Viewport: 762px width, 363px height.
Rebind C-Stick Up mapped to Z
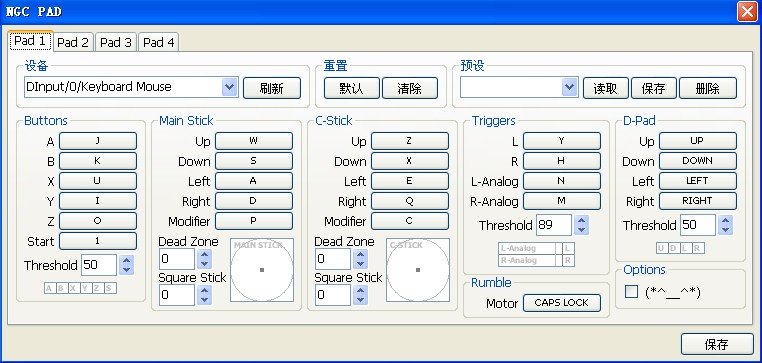[410, 141]
